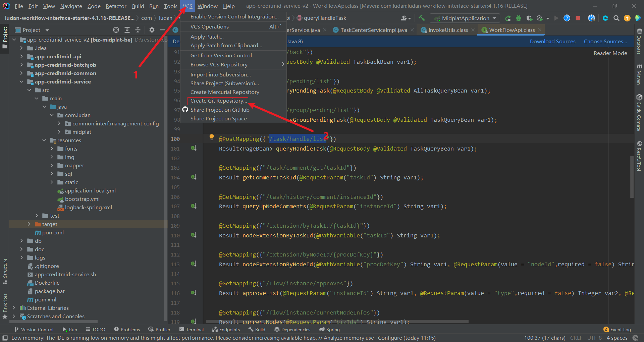Select Create Git Repository... menu entry
Screen dimensions: 644x342
pyautogui.click(x=233, y=101)
